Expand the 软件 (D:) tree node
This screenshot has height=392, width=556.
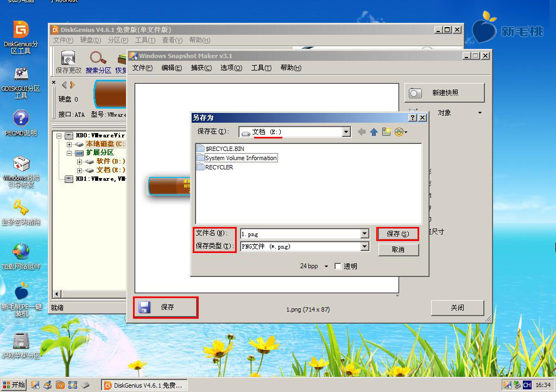click(79, 162)
